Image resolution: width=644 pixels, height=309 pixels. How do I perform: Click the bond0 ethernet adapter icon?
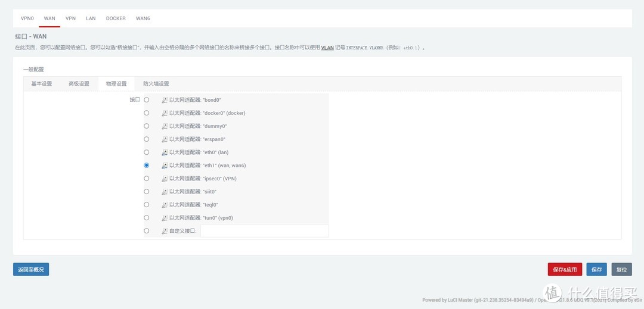(165, 100)
